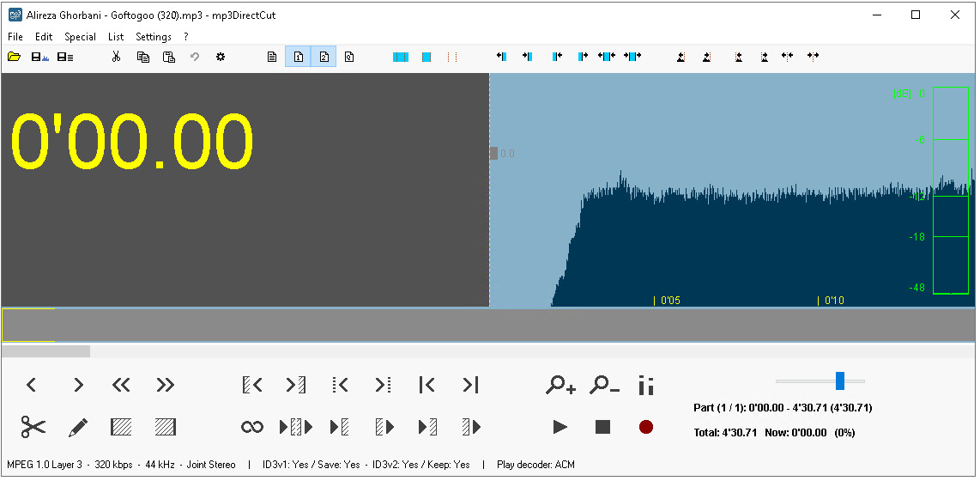Image resolution: width=980 pixels, height=481 pixels.
Task: Cut with the toolbar scissors icon
Action: click(116, 57)
